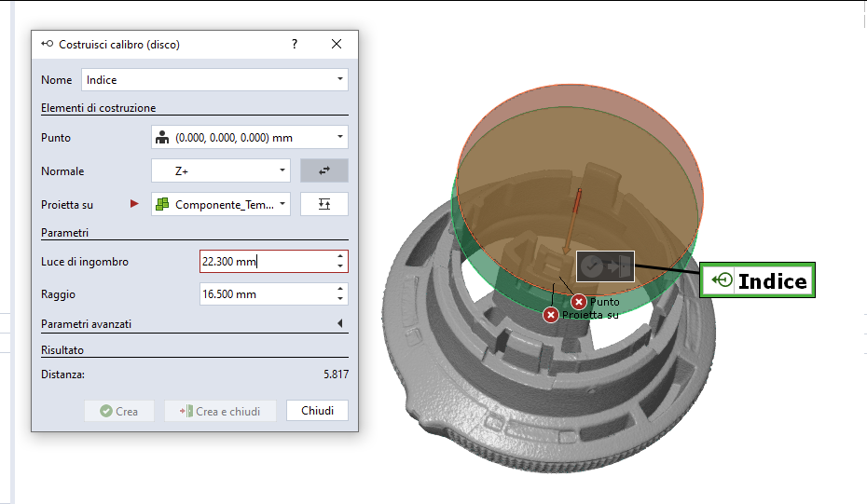Click the Chiudi button
Viewport: 867px width, 504px height.
click(x=317, y=411)
